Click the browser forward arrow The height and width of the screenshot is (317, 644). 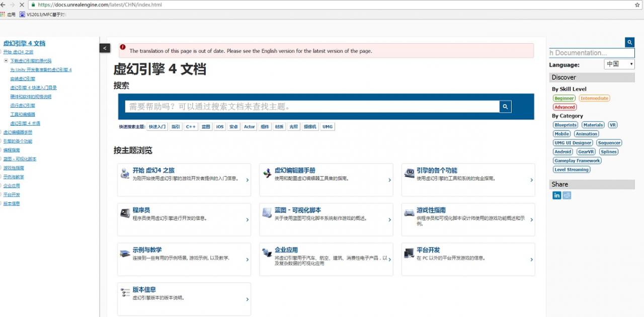(x=13, y=5)
